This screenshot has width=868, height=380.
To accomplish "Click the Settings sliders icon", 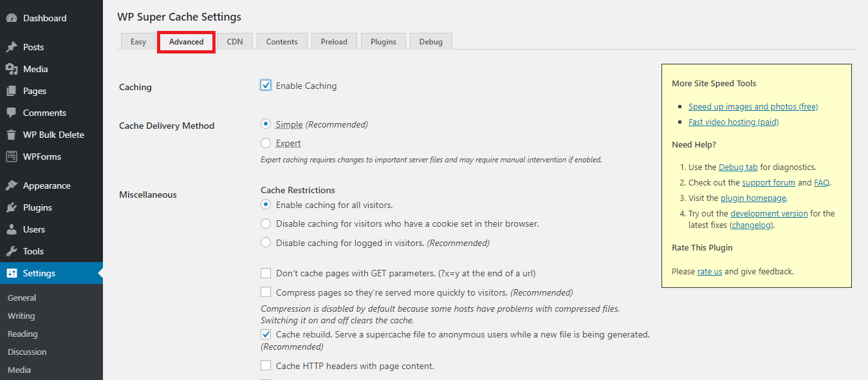I will (12, 273).
